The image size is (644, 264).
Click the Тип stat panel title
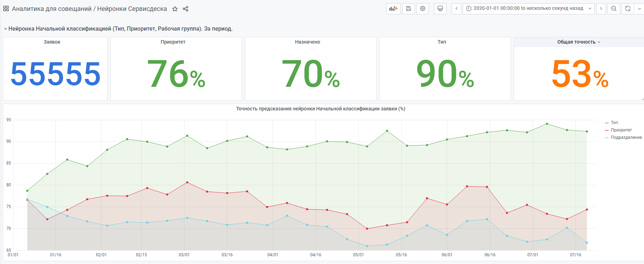442,42
